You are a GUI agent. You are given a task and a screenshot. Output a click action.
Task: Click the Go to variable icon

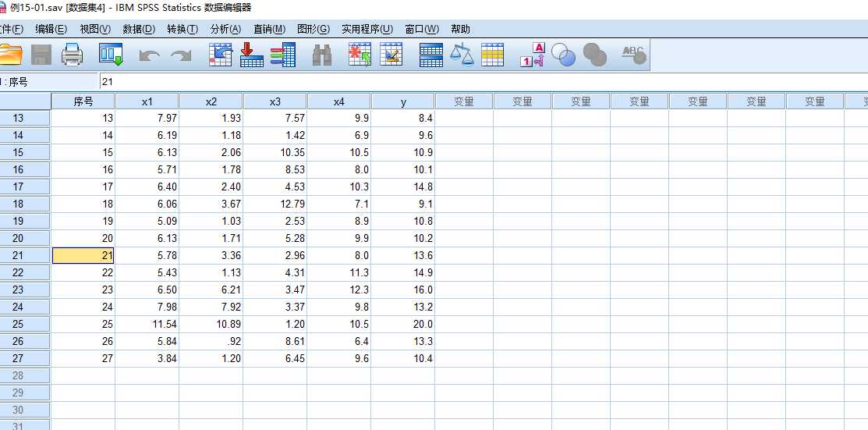tap(251, 55)
